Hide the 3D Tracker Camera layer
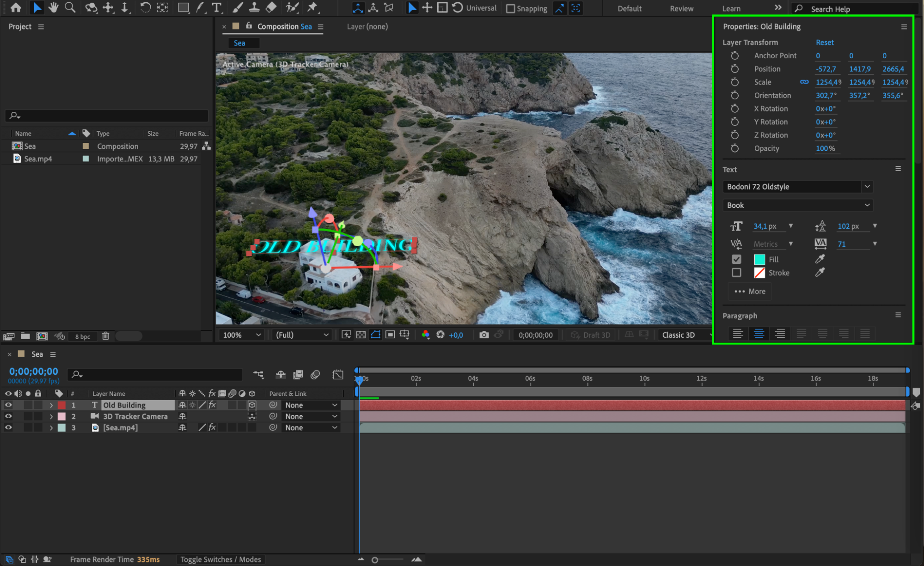The image size is (924, 566). pyautogui.click(x=8, y=416)
